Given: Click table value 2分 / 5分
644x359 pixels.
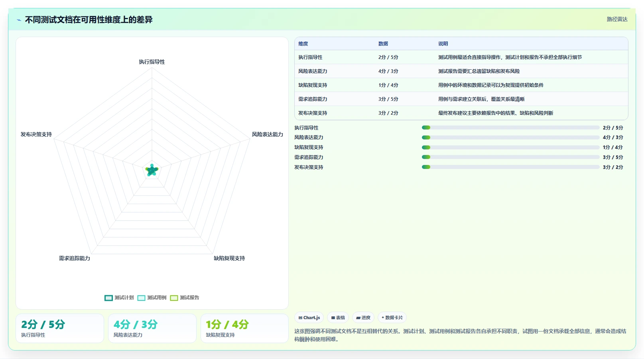Looking at the screenshot, I should tap(388, 57).
